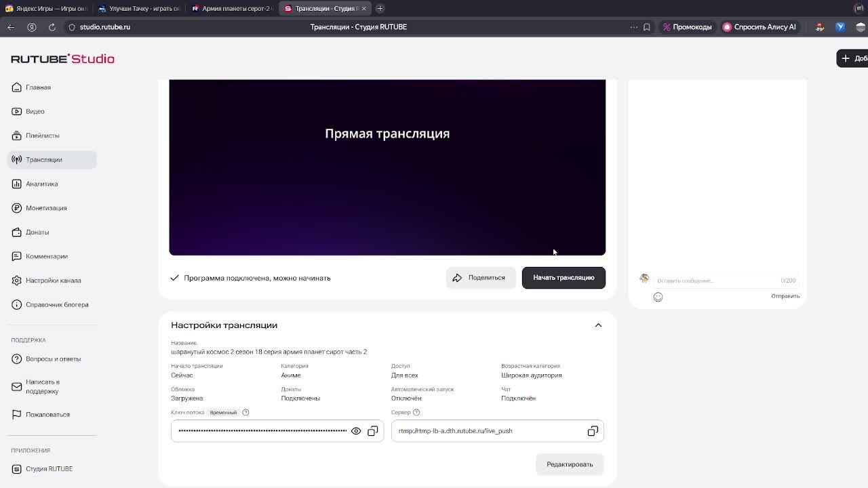Viewport: 868px width, 488px height.
Task: Click Начать трансляцию button
Action: [x=564, y=278]
